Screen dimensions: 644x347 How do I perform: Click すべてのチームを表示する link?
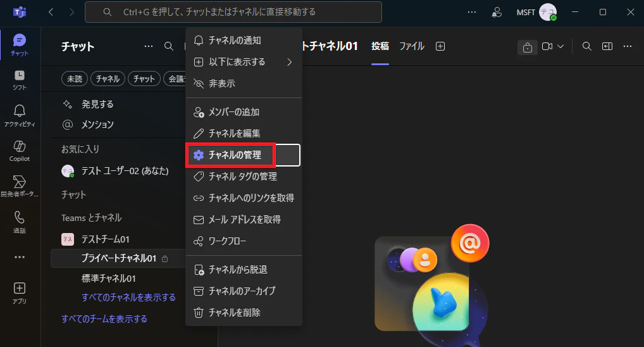tap(104, 319)
